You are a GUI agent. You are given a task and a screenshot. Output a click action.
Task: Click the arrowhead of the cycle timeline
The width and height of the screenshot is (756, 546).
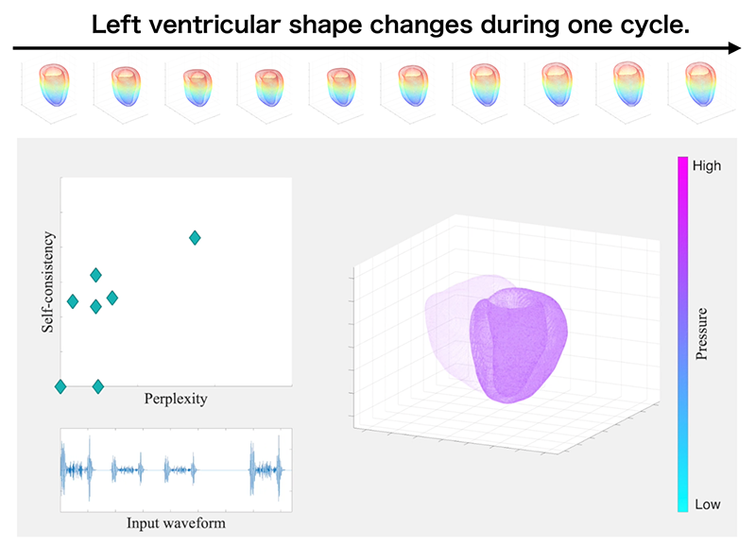(x=734, y=48)
